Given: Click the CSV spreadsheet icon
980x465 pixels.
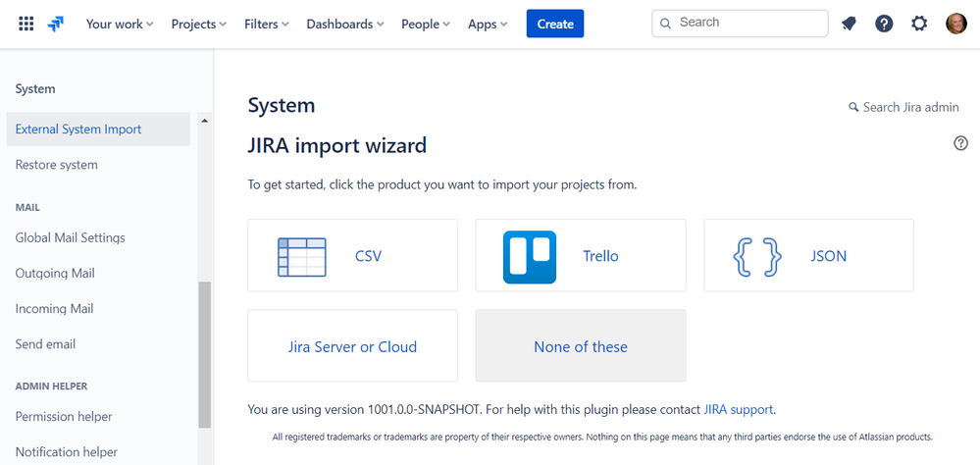Looking at the screenshot, I should coord(302,257).
